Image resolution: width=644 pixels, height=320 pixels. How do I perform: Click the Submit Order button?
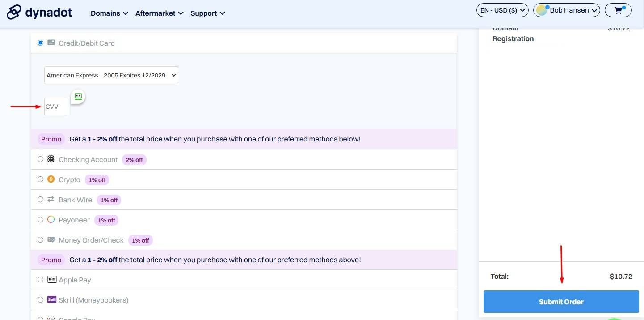tap(561, 302)
